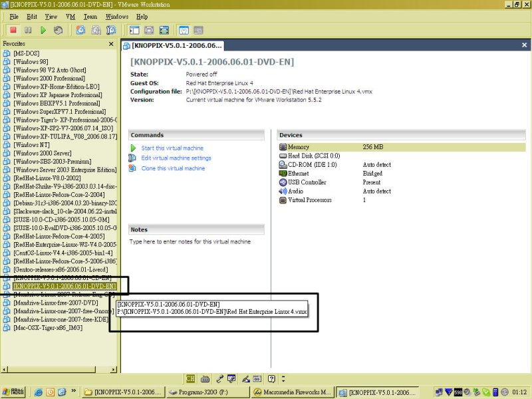
Task: Click the VM icon next to [Mandriva-Linux-one-2007-free-KDE]
Action: 7,320
